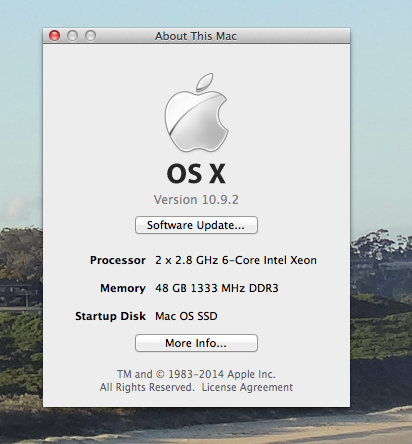Close the About This Mac window
The image size is (412, 444).
tap(54, 35)
